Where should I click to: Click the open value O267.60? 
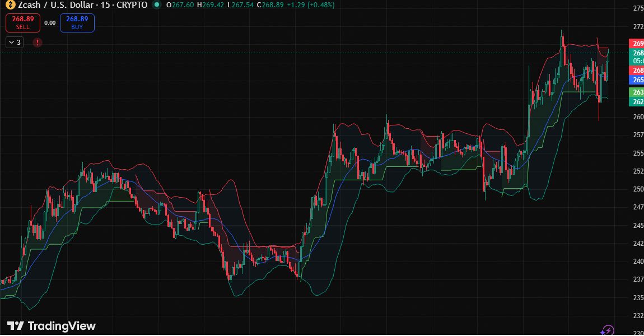coord(180,5)
